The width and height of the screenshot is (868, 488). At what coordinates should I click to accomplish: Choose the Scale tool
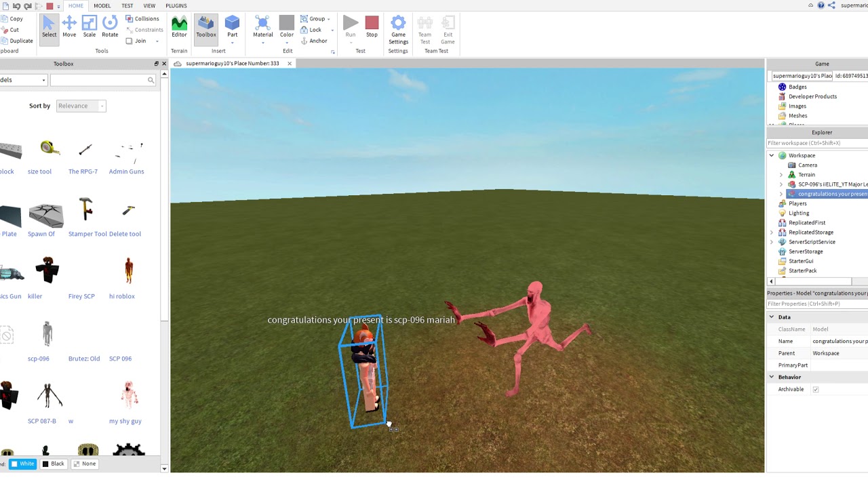pos(90,26)
